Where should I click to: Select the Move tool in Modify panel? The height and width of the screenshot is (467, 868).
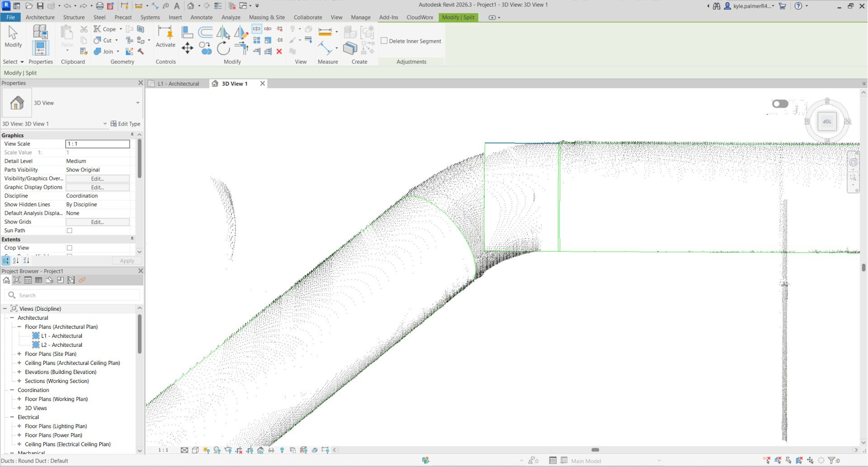coord(187,48)
